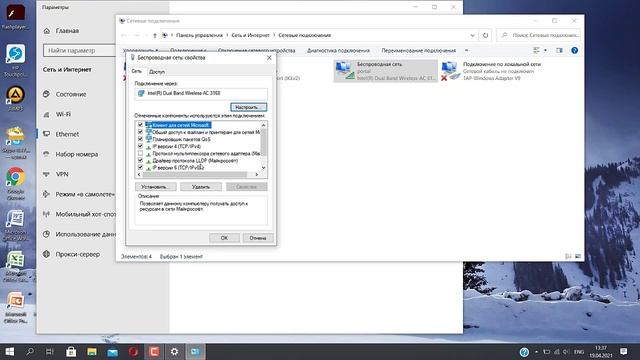Viewport: 640px width, 360px height.
Task: Open the help icon in Network Connections
Action: pyautogui.click(x=574, y=51)
